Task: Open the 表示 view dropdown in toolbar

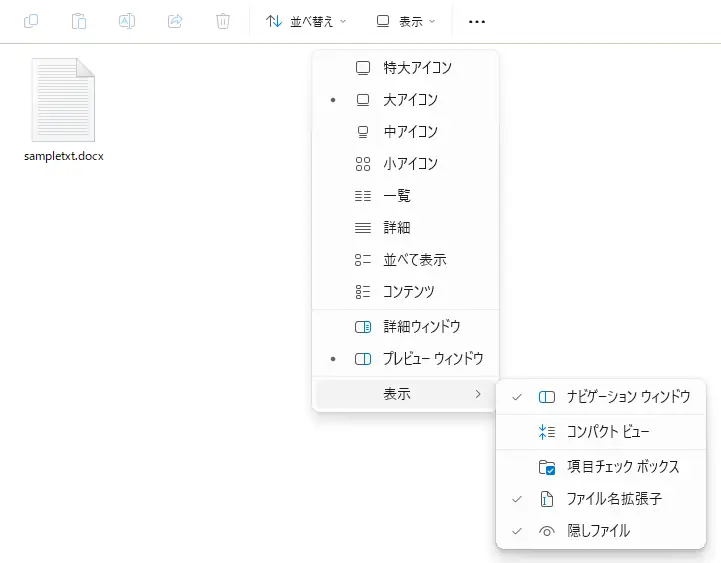Action: [406, 21]
